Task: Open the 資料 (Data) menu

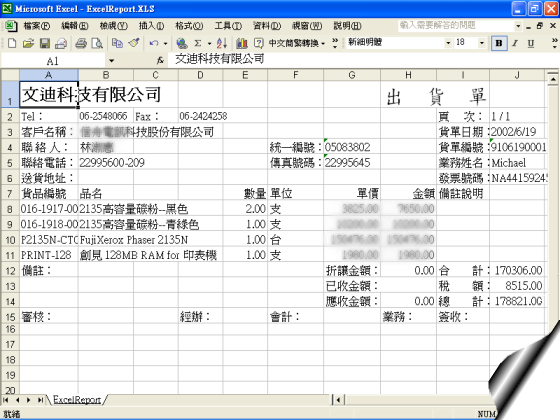Action: coord(267,26)
